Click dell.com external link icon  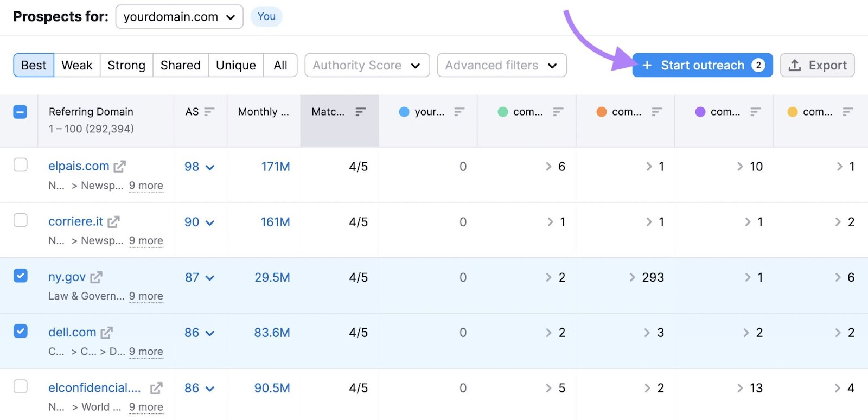(107, 333)
